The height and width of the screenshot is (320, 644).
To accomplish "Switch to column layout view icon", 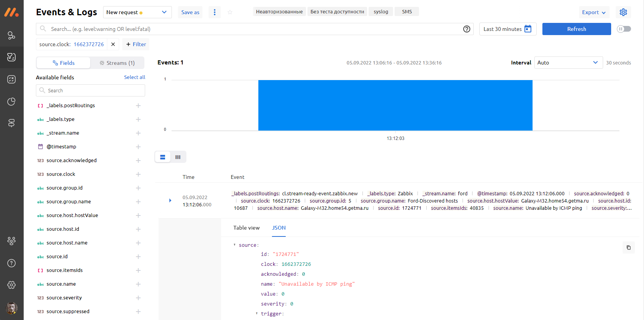I will coord(178,157).
